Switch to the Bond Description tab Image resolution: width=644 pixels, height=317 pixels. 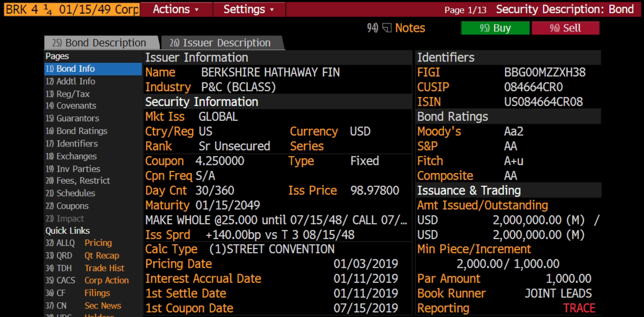(101, 43)
